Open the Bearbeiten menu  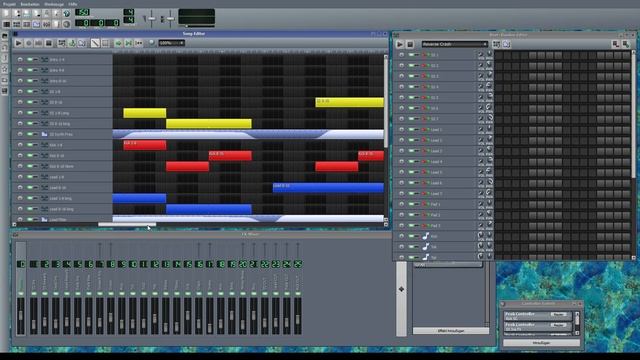(x=30, y=4)
